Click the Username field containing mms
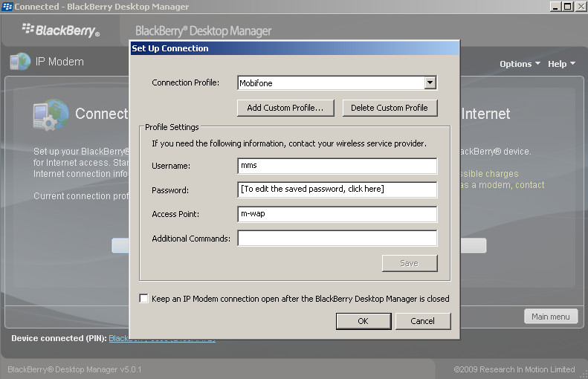Viewport: 588px width, 379px height. click(337, 166)
